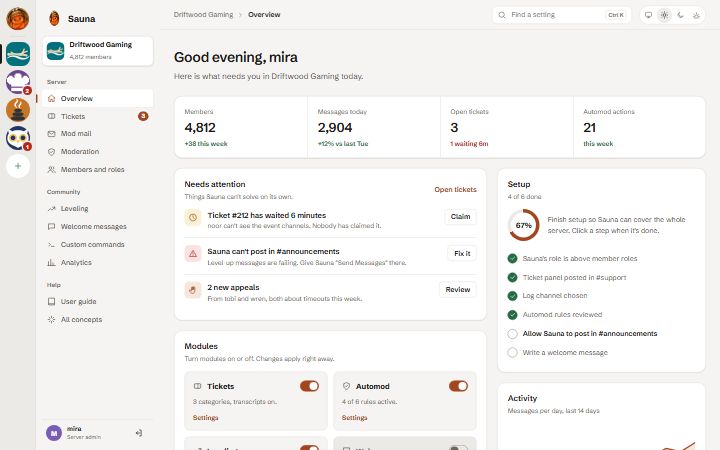720x450 pixels.
Task: Open Analytics under Community
Action: pos(97,263)
